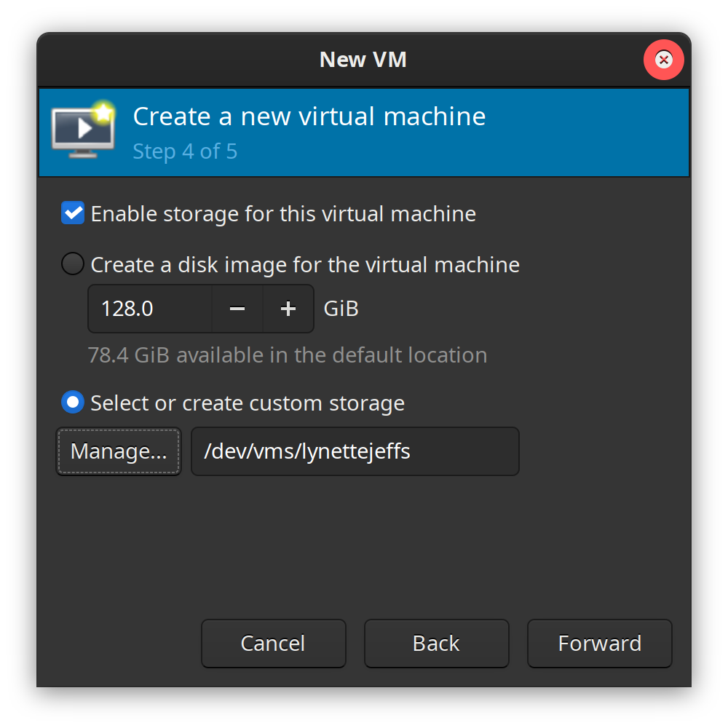Image resolution: width=728 pixels, height=728 pixels.
Task: Go Back to the previous step
Action: (x=436, y=644)
